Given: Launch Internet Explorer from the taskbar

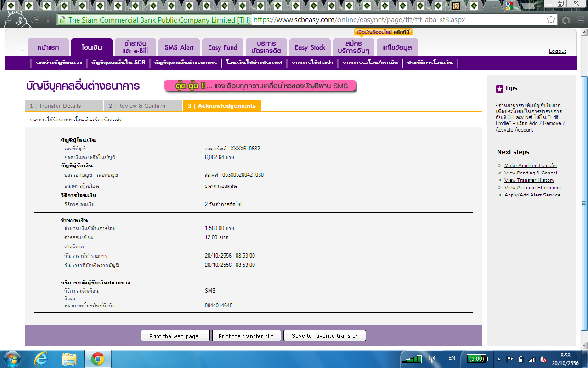Looking at the screenshot, I should pos(41,358).
